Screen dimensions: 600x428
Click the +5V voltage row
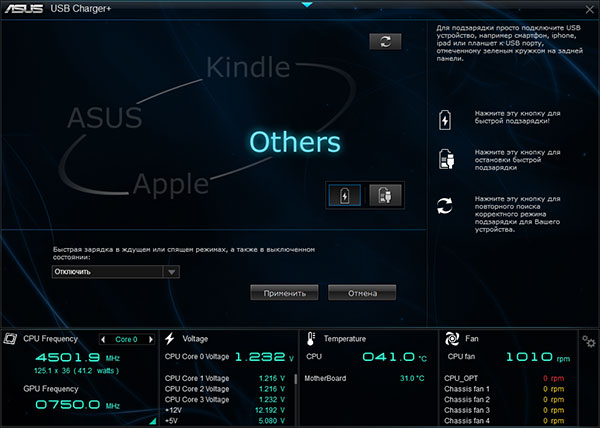coord(225,421)
